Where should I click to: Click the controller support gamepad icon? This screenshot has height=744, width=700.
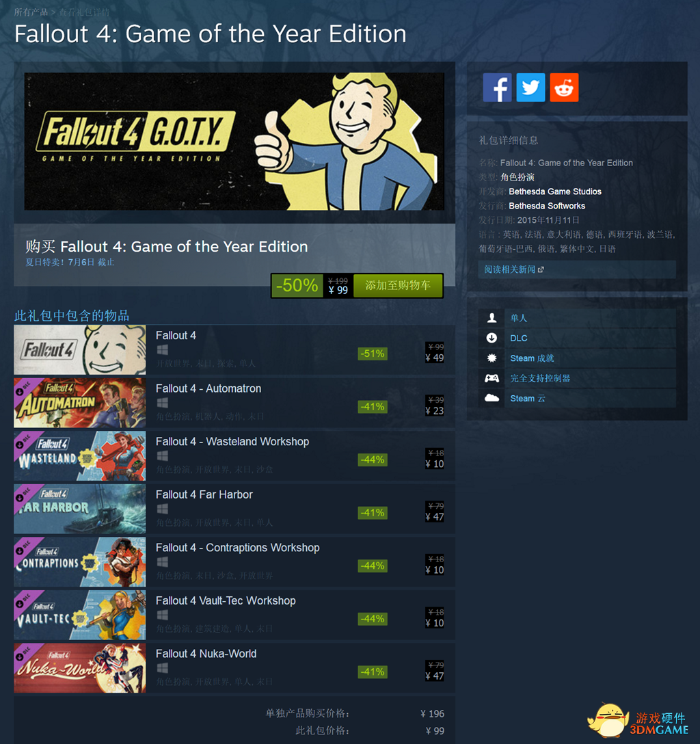point(492,378)
